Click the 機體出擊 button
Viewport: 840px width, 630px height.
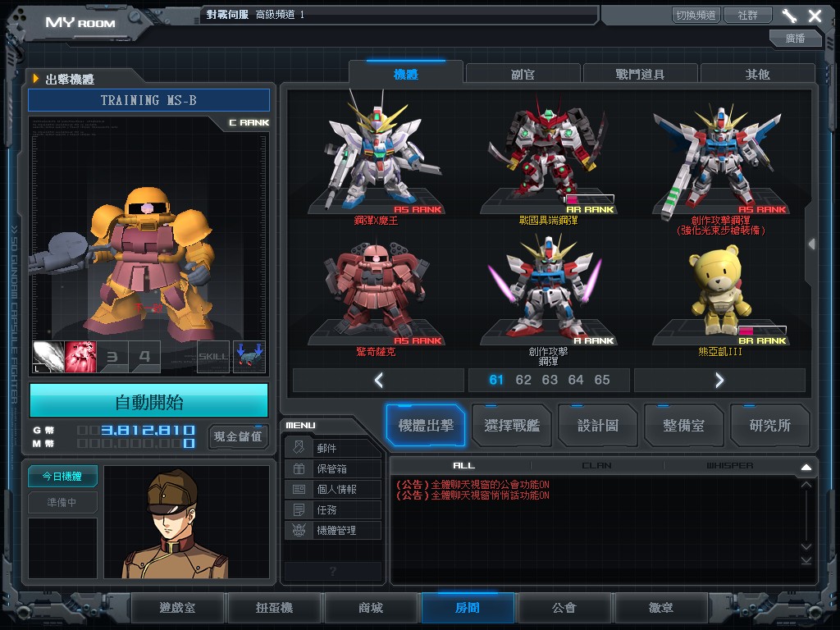(426, 426)
